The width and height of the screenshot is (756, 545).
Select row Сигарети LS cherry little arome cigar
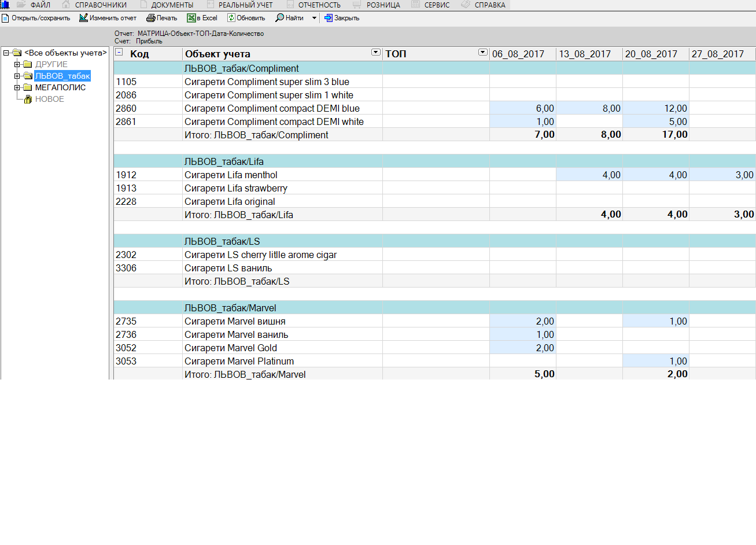(434, 255)
